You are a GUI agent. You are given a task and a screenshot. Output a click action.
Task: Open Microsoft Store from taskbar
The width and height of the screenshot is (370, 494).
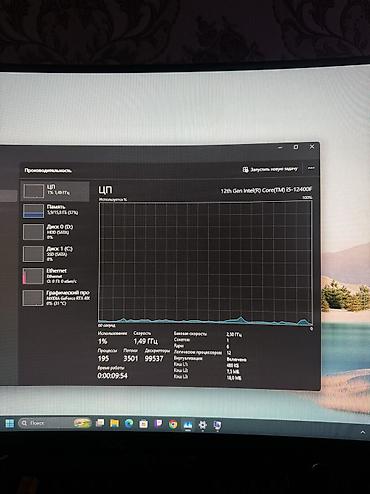(144, 424)
